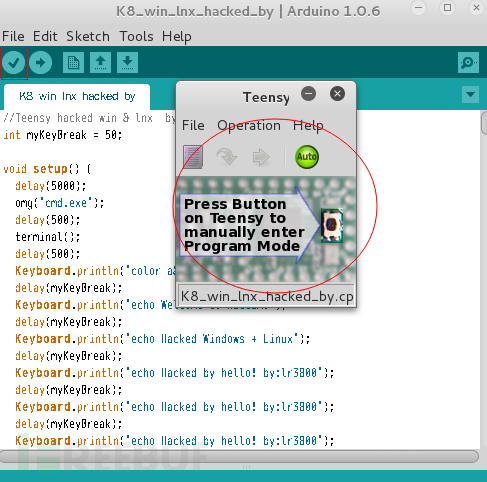
Task: Click the line 'int myKeyBreak = 50;'
Action: [63, 135]
